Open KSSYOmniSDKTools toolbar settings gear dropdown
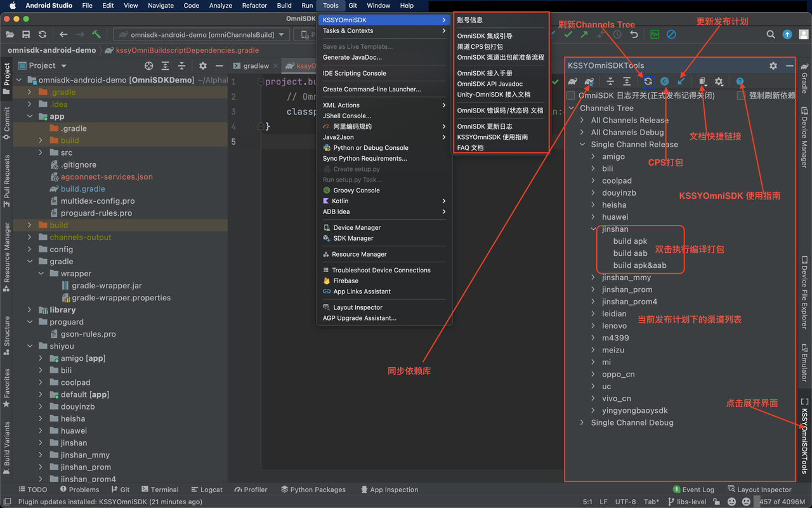This screenshot has width=812, height=508. [x=719, y=81]
